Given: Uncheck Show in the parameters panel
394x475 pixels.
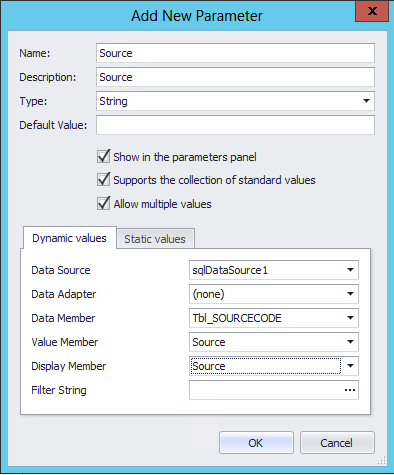Looking at the screenshot, I should coord(103,156).
